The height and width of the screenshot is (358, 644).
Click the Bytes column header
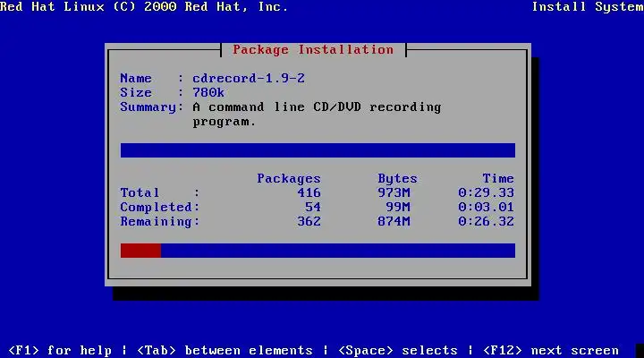coord(397,179)
